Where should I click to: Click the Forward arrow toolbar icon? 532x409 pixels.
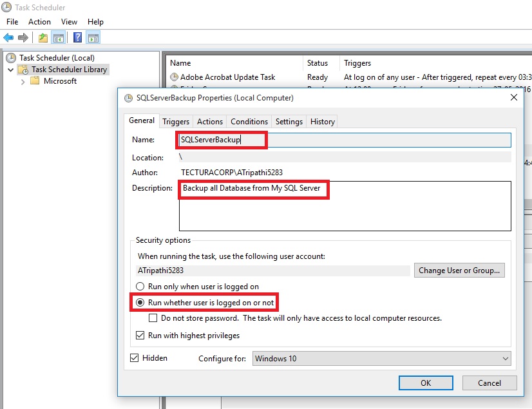click(23, 37)
